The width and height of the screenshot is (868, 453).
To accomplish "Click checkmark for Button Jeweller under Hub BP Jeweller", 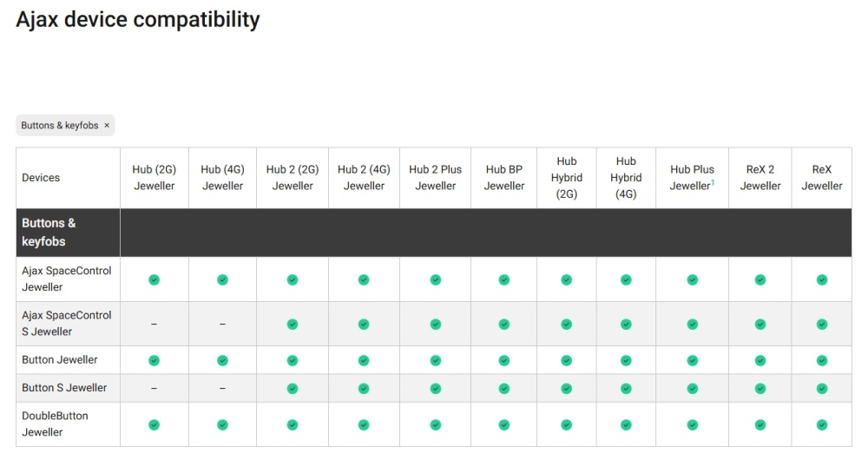I will 504,360.
